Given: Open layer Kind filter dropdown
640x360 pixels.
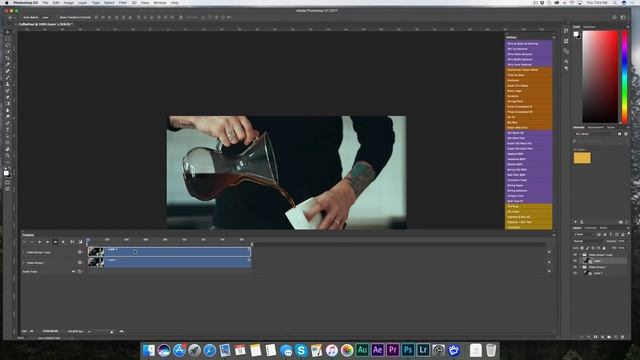Looking at the screenshot, I should coord(584,235).
